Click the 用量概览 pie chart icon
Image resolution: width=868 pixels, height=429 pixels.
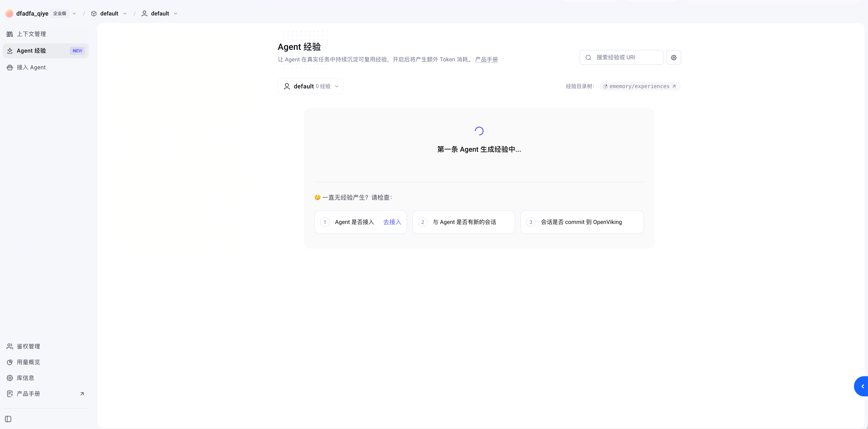coord(10,362)
